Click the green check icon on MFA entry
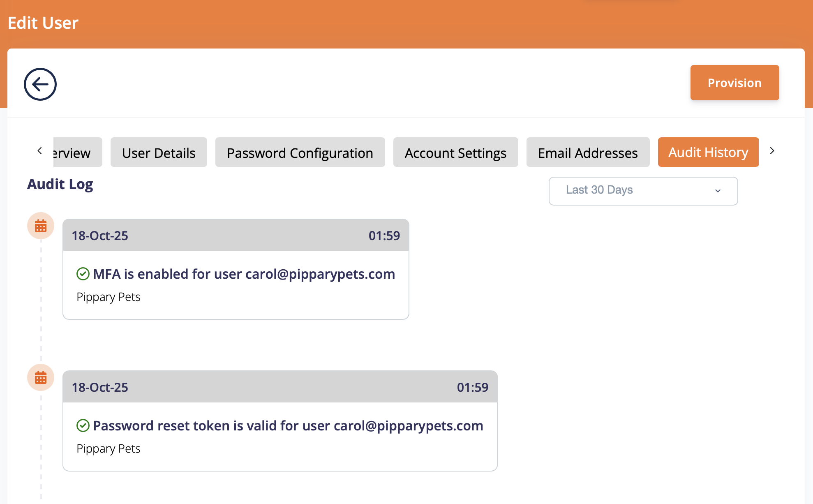This screenshot has height=504, width=813. [83, 273]
